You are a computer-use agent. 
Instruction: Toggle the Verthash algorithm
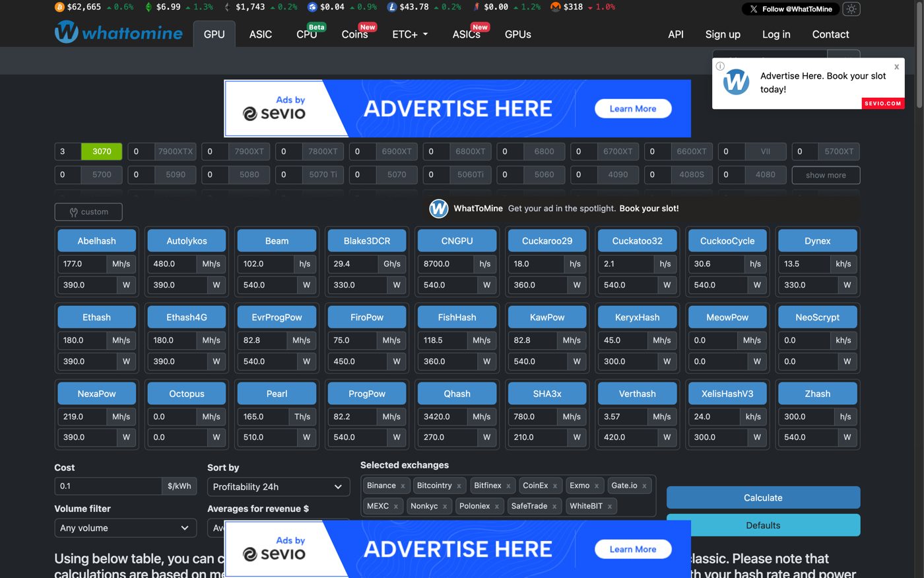tap(638, 394)
